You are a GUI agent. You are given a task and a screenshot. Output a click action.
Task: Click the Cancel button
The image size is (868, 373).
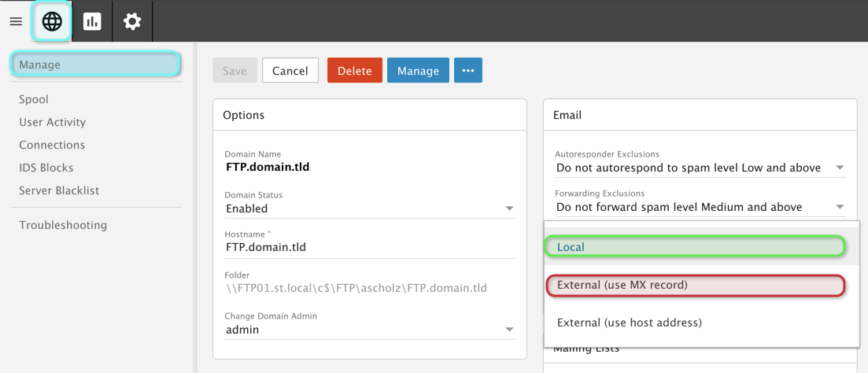point(290,71)
